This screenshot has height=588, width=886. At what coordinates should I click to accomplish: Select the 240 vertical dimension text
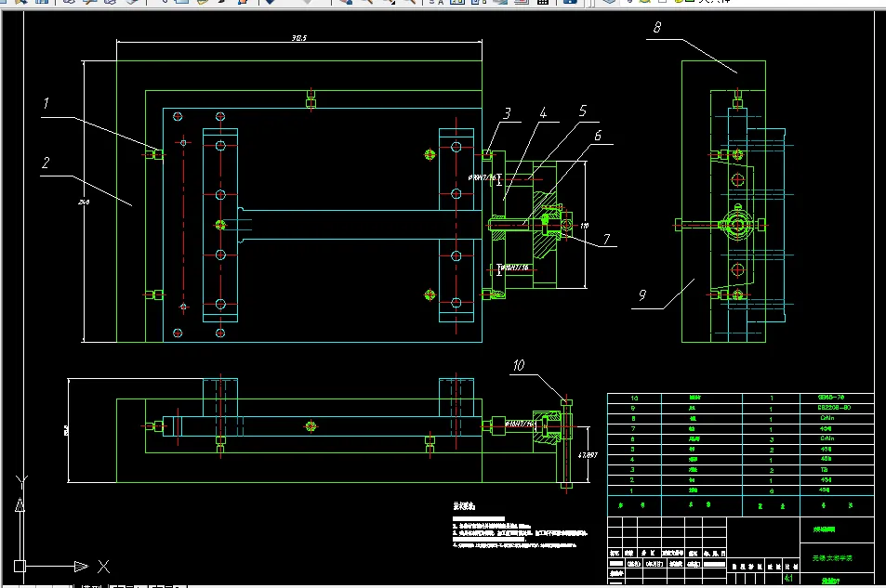pos(84,202)
